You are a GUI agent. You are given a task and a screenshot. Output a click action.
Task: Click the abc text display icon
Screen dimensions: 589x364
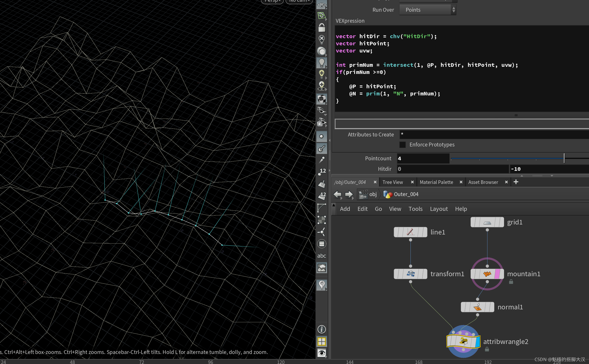coord(321,256)
